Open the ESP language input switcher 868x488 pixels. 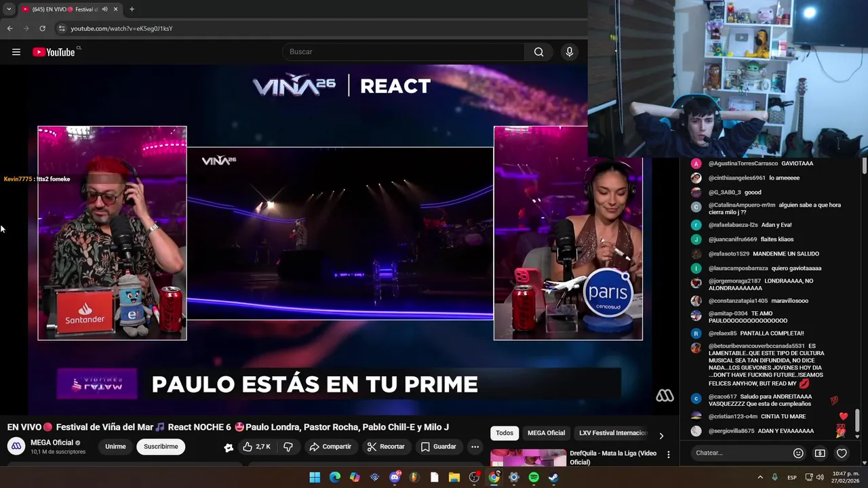792,478
